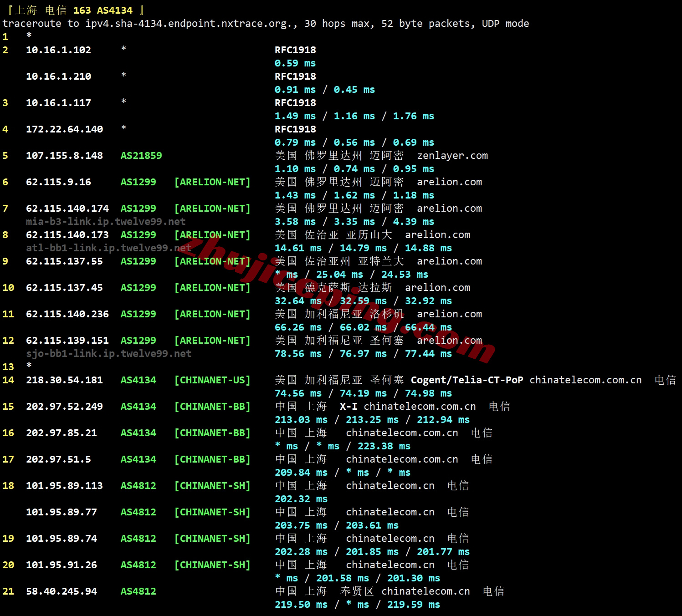Select latency value 201.30 ms
Image resolution: width=682 pixels, height=616 pixels.
tap(414, 578)
